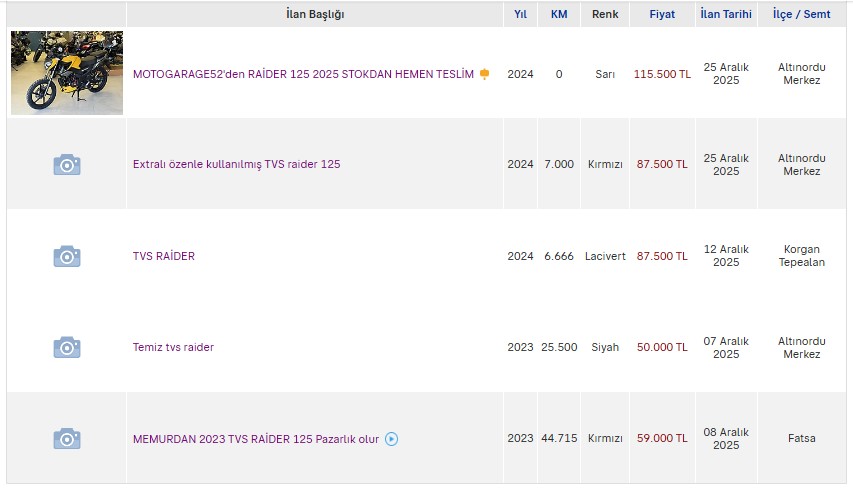
Task: Click the 6.666 km value
Action: tap(559, 256)
